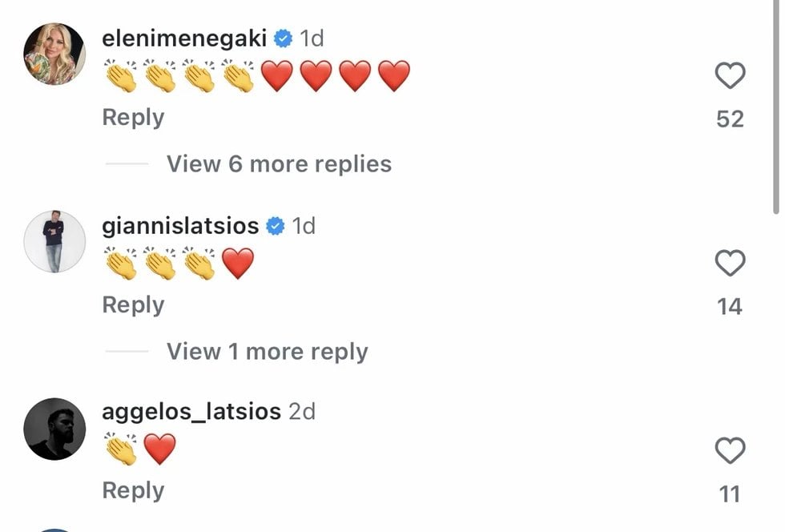Open the giannislatsios username link
Image resolution: width=785 pixels, height=532 pixels.
[180, 226]
